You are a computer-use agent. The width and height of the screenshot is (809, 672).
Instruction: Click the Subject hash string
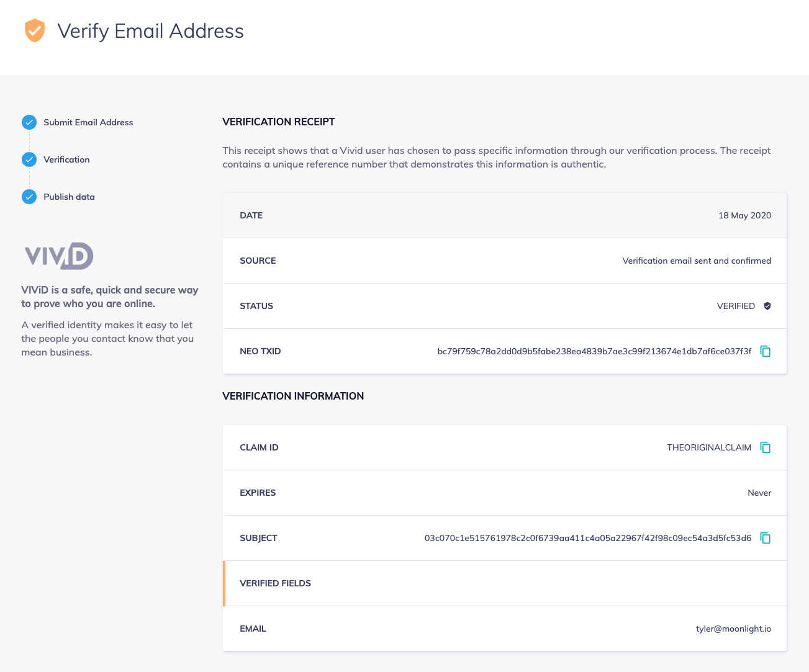587,538
